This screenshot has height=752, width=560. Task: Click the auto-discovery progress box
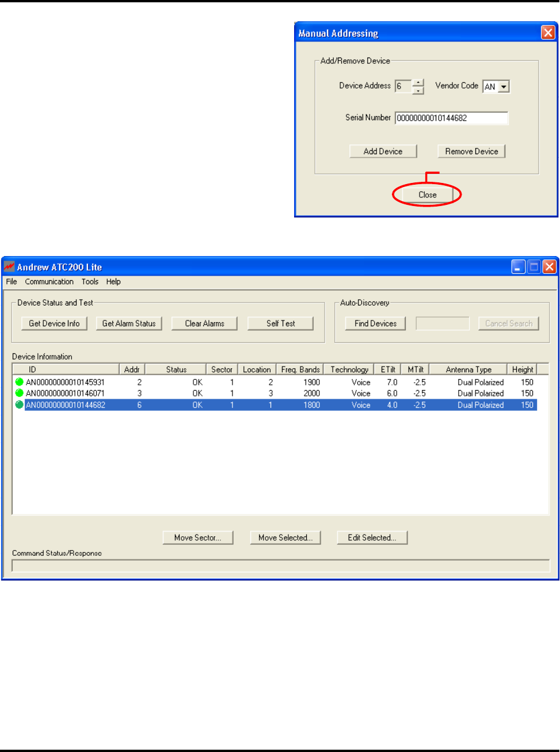(443, 323)
